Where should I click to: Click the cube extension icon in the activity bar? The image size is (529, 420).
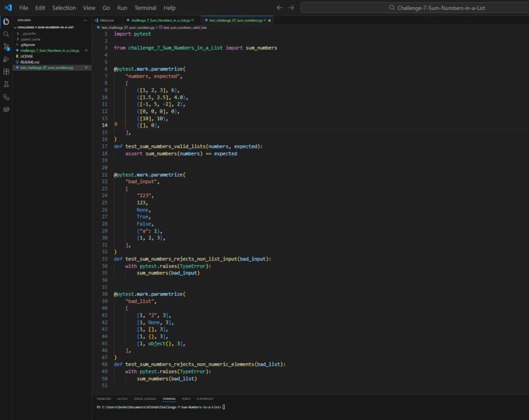click(x=6, y=109)
